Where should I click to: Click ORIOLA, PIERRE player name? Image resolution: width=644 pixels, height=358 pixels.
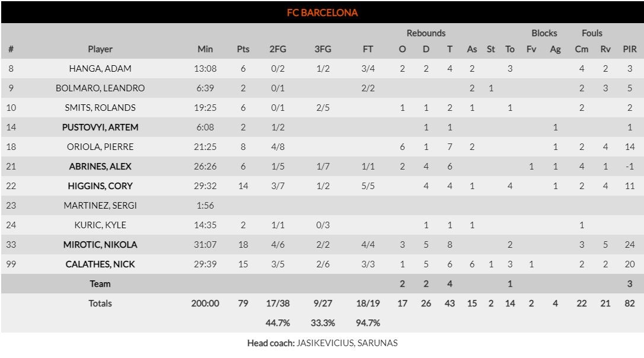click(x=100, y=147)
